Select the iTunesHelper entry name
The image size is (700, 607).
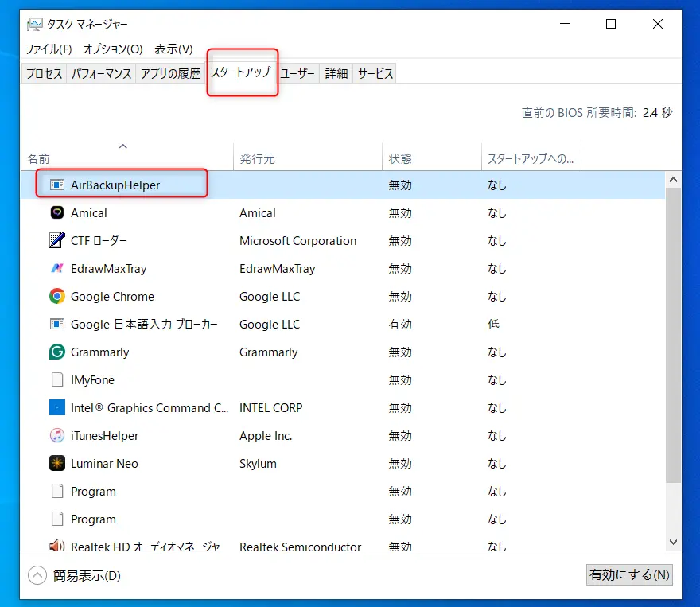104,436
